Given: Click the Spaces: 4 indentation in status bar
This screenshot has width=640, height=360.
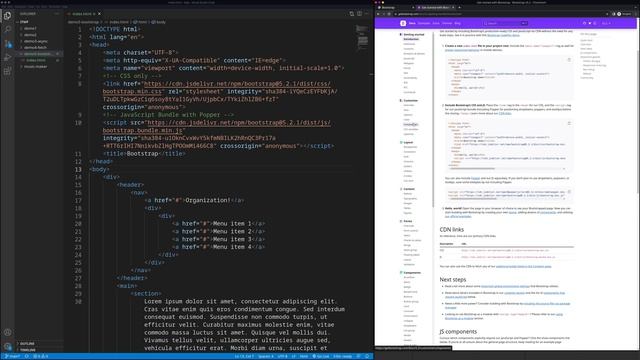Looking at the screenshot, I should [266, 356].
